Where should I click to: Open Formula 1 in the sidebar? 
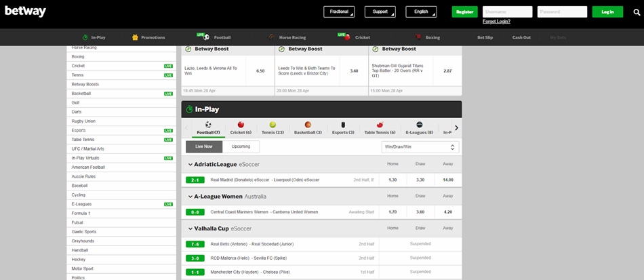click(121, 214)
